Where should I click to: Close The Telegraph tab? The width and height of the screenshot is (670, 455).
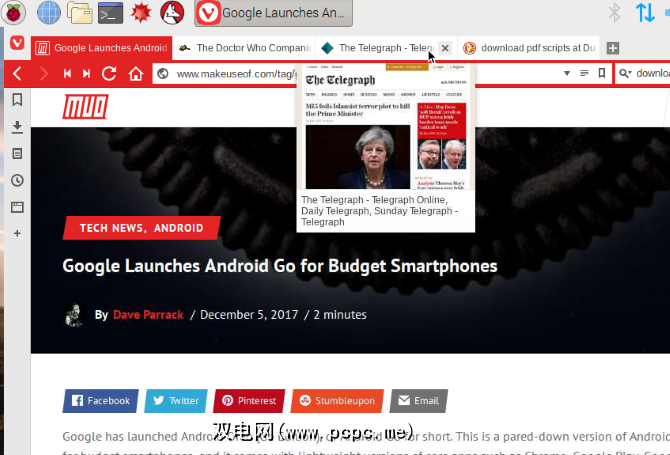point(445,48)
